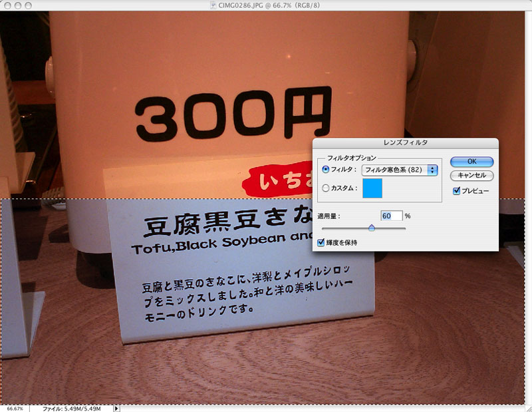Open the フィルタ寒色系 (82) dropdown
The height and width of the screenshot is (412, 532).
pyautogui.click(x=400, y=170)
